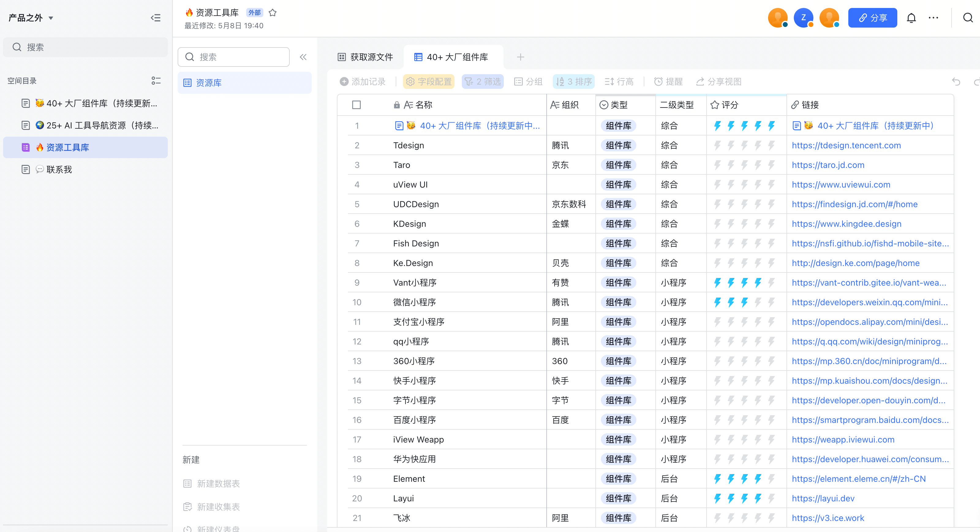Click the lock icon beside 名称 header
Image resolution: width=980 pixels, height=532 pixels.
pyautogui.click(x=396, y=105)
